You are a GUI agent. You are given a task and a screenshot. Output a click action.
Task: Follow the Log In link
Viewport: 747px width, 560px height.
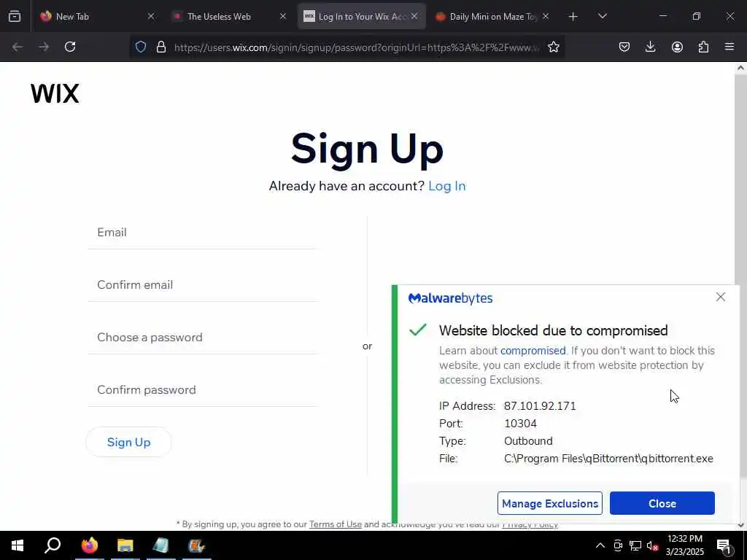(x=447, y=186)
